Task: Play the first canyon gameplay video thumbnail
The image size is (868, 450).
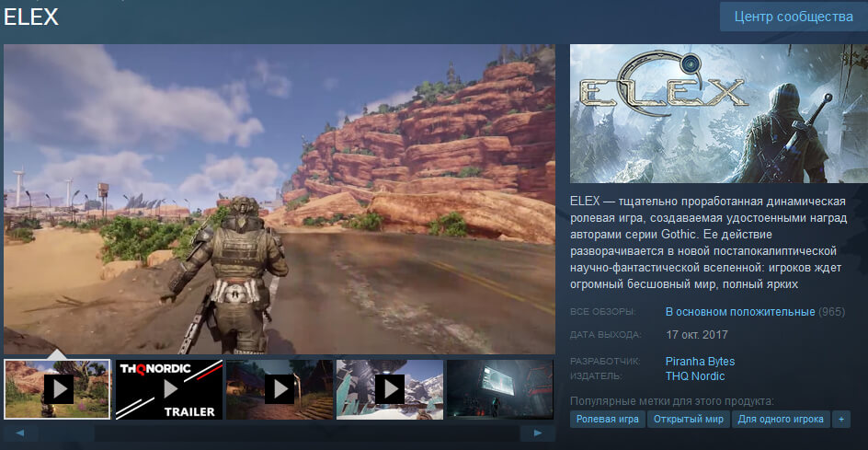Action: click(x=58, y=389)
